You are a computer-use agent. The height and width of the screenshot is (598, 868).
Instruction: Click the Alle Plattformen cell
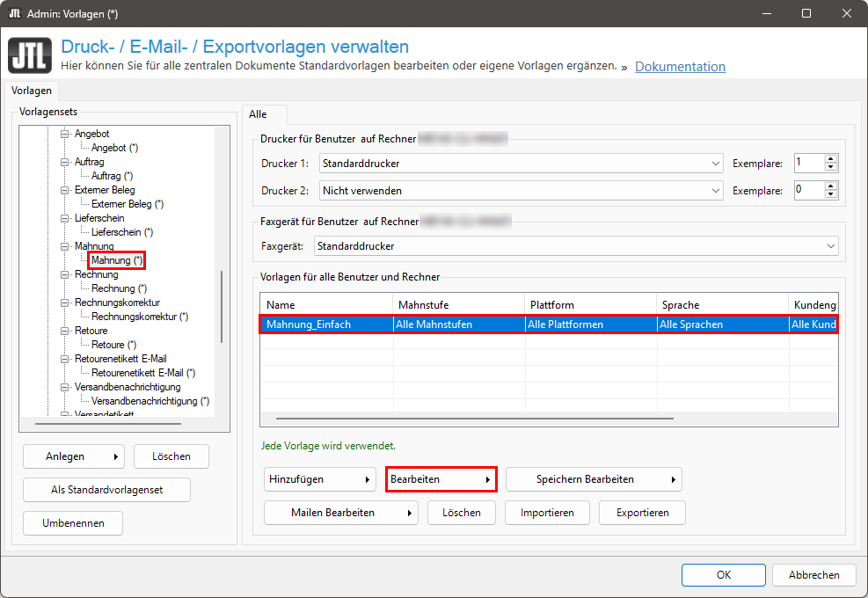coord(591,325)
